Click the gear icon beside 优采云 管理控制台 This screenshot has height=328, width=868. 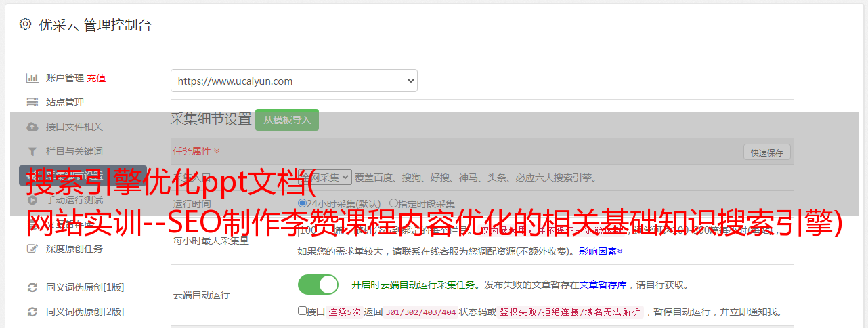click(x=25, y=25)
